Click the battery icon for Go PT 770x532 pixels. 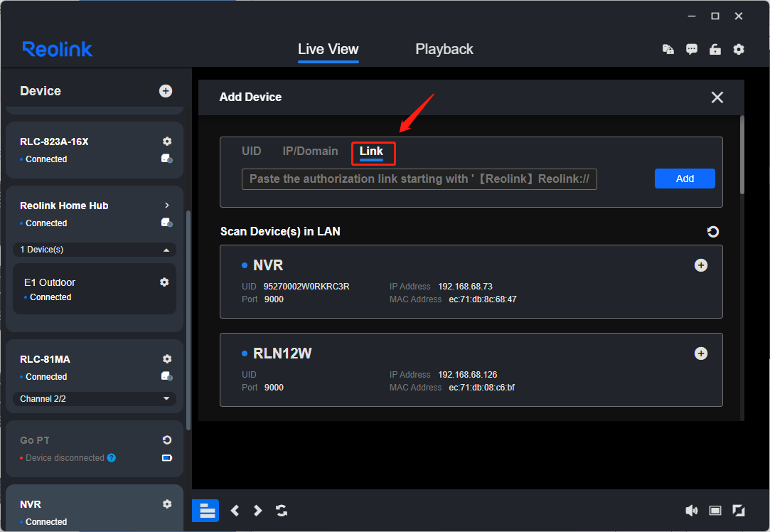coord(167,458)
